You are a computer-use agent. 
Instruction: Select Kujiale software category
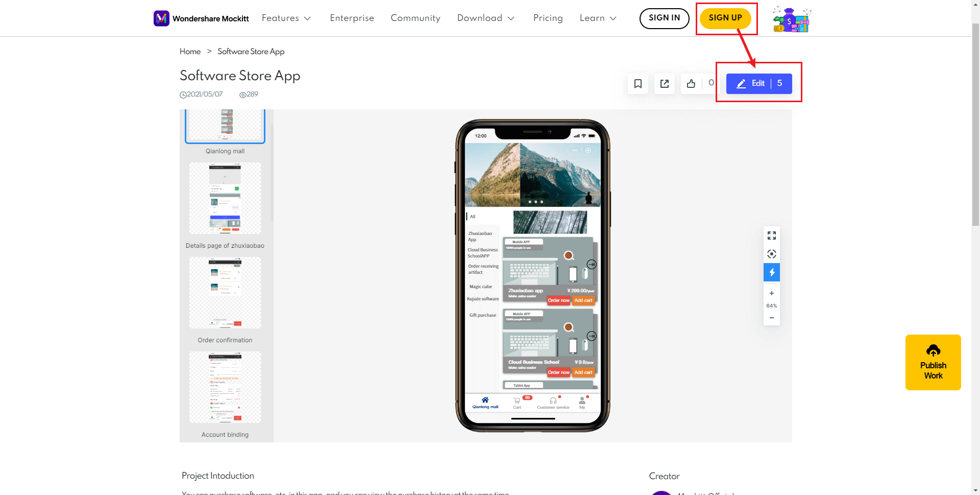tap(483, 299)
